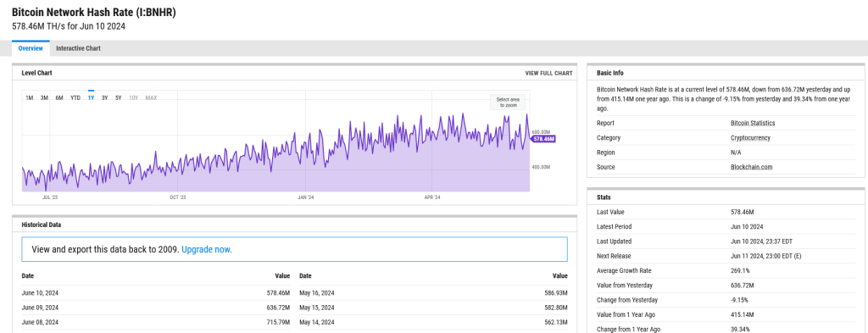Click the Region N/A value

click(x=736, y=153)
